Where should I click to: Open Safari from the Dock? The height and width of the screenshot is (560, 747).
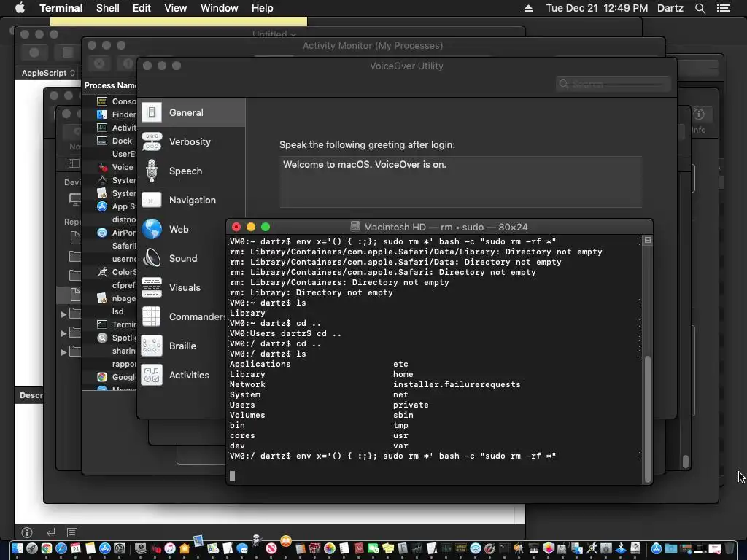(61, 548)
